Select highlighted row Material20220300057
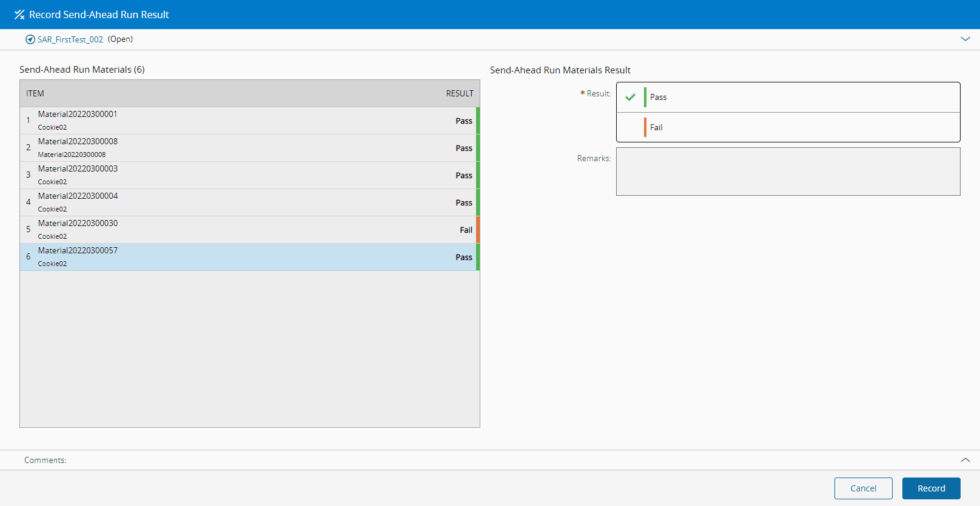This screenshot has height=506, width=980. tap(249, 257)
